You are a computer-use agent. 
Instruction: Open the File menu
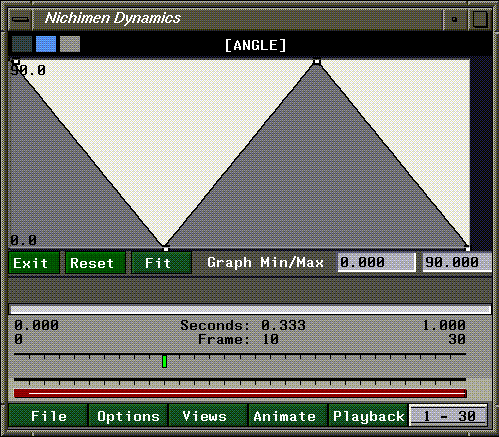[49, 416]
